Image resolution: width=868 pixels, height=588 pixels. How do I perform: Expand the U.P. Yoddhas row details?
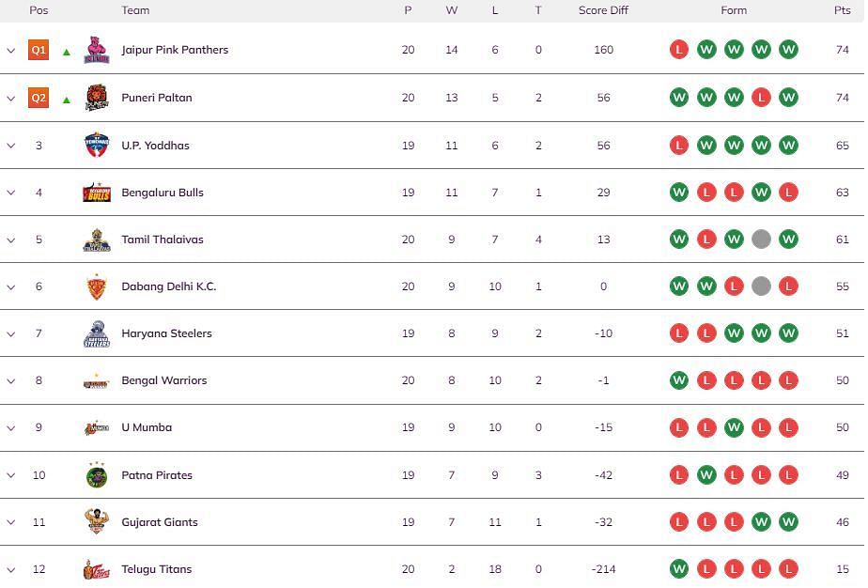click(x=11, y=146)
